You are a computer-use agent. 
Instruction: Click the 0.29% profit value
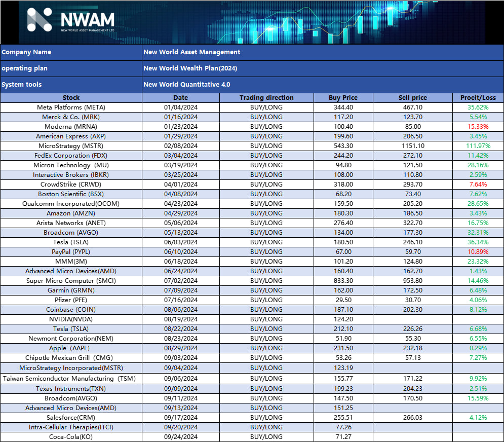pos(478,348)
